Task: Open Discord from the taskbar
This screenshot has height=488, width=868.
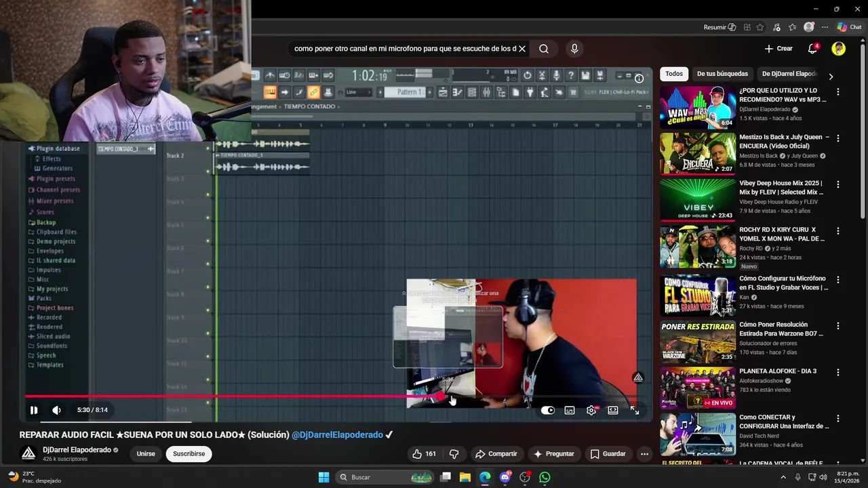Action: pos(505,477)
